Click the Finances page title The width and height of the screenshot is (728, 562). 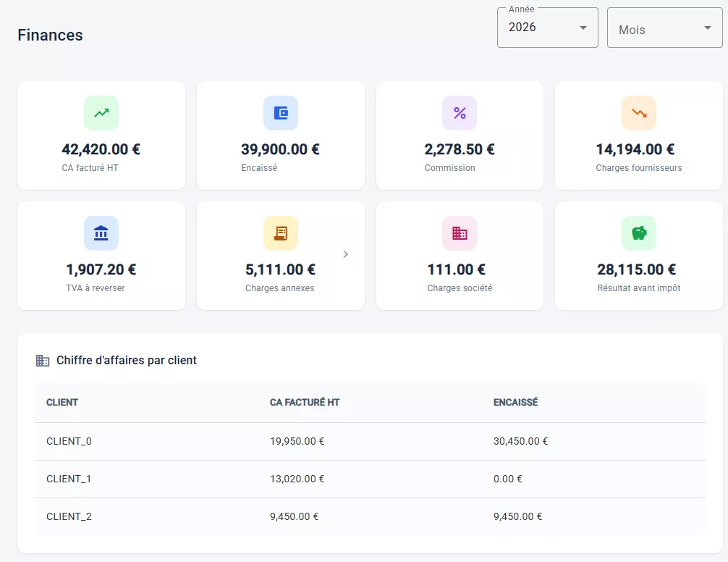[x=50, y=35]
